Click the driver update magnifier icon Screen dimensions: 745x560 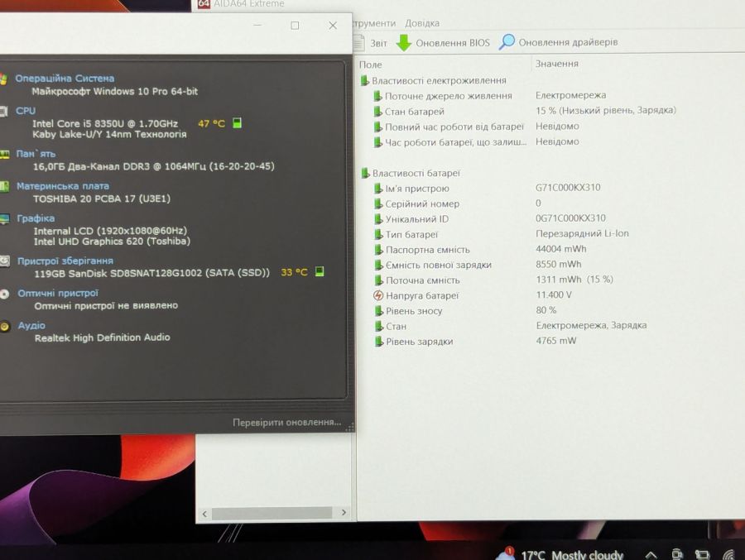(x=507, y=42)
